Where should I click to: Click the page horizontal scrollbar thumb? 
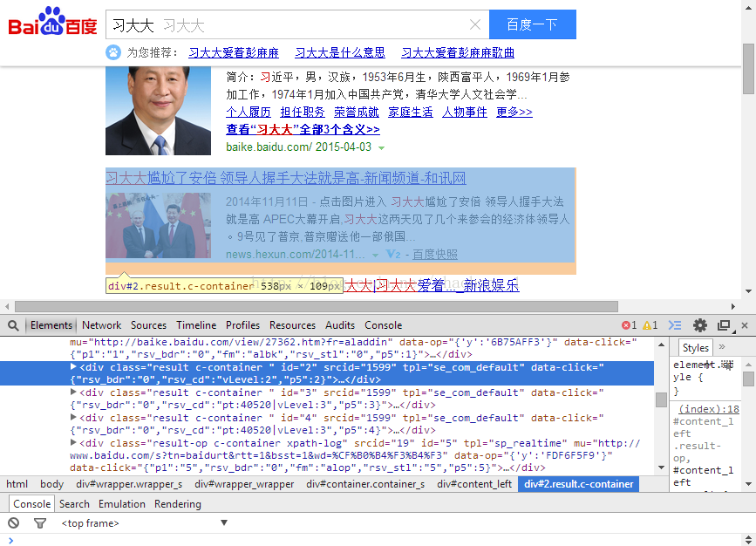[x=317, y=307]
